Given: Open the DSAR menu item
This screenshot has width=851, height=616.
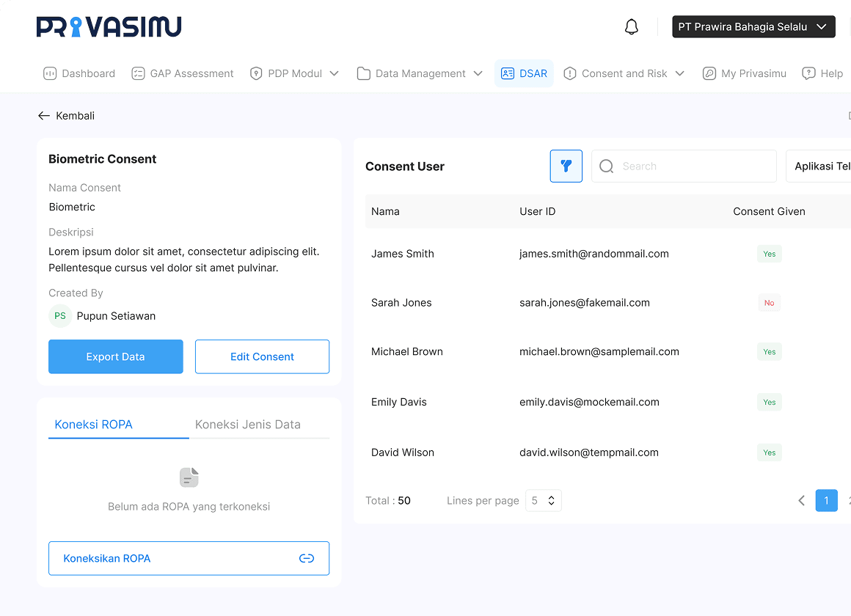Looking at the screenshot, I should [x=524, y=73].
